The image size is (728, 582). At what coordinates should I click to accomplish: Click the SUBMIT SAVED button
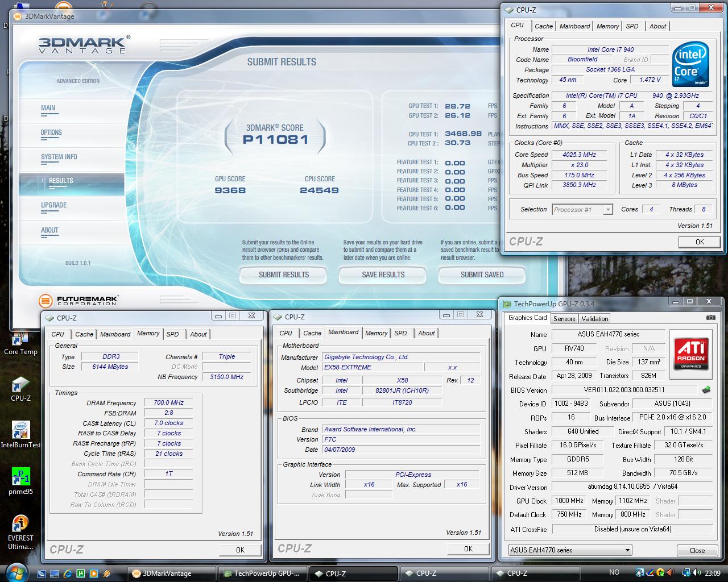(x=482, y=275)
